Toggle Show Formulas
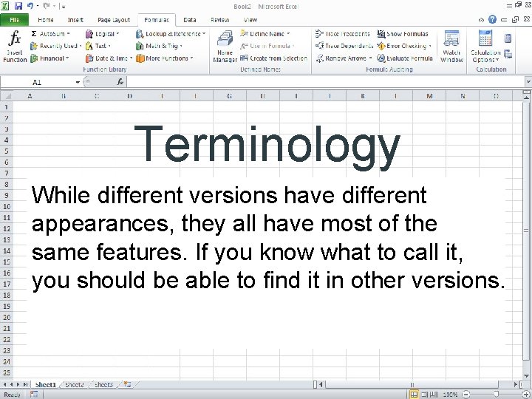Viewport: 532px width, 399px height. 403,34
